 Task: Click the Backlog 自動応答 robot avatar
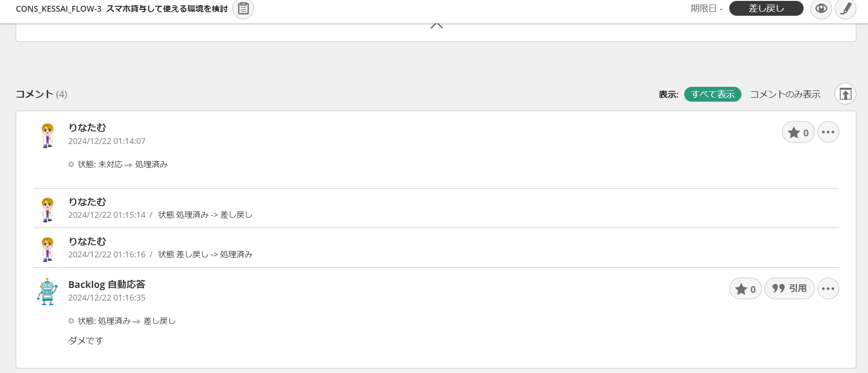click(x=47, y=292)
